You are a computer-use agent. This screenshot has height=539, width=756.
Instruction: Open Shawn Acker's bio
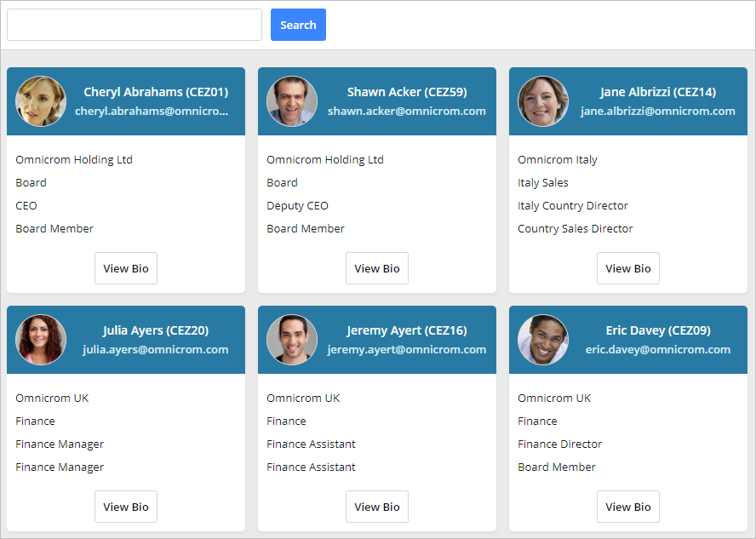pyautogui.click(x=377, y=268)
